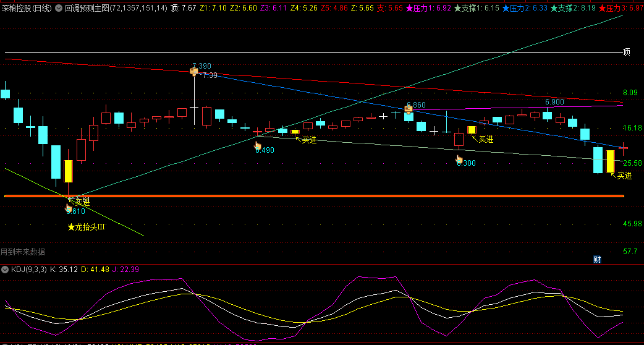Click the 6.860 price label

[416, 104]
